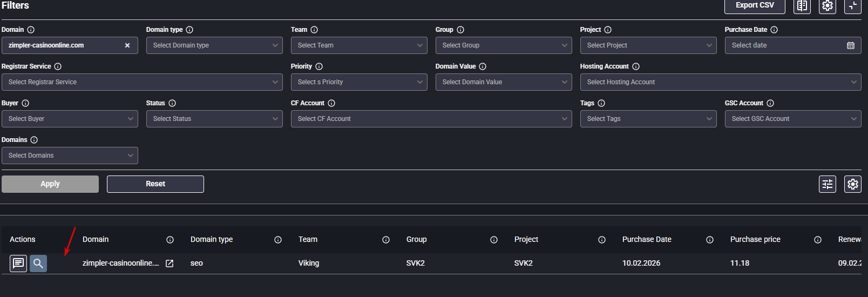The height and width of the screenshot is (297, 868).
Task: Click the table settings gear icon
Action: pos(852,184)
